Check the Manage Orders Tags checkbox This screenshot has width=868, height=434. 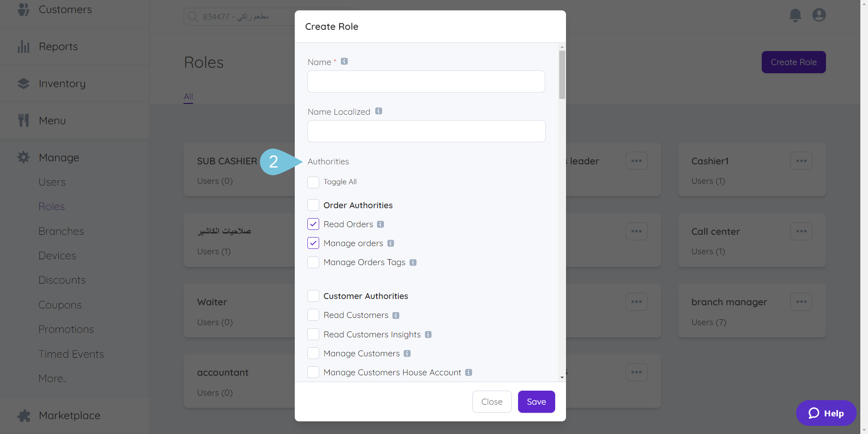(x=313, y=262)
